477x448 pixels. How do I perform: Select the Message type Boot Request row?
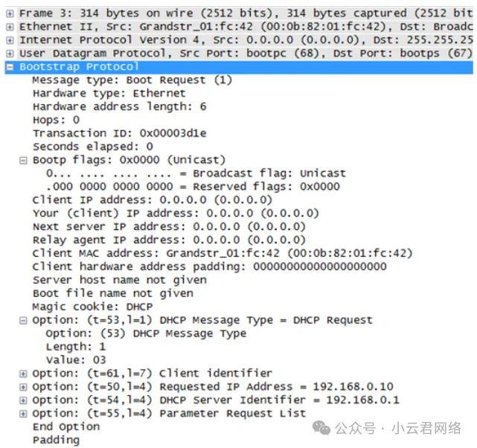pos(132,80)
